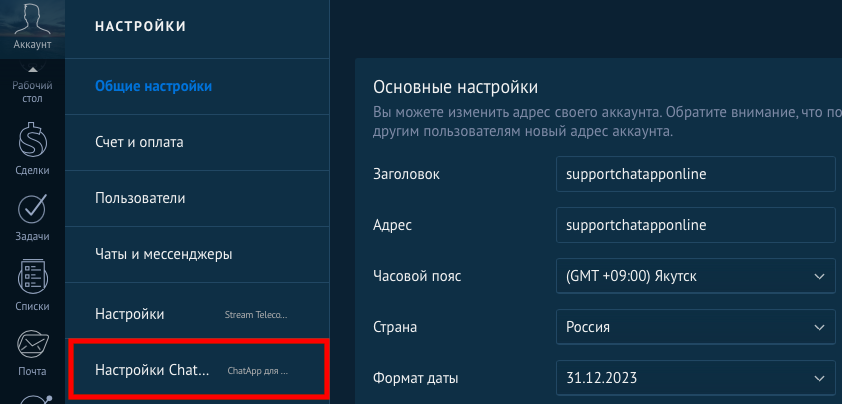This screenshot has width=842, height=404.
Task: Open Задачи with the checkmark icon
Action: coord(32,215)
